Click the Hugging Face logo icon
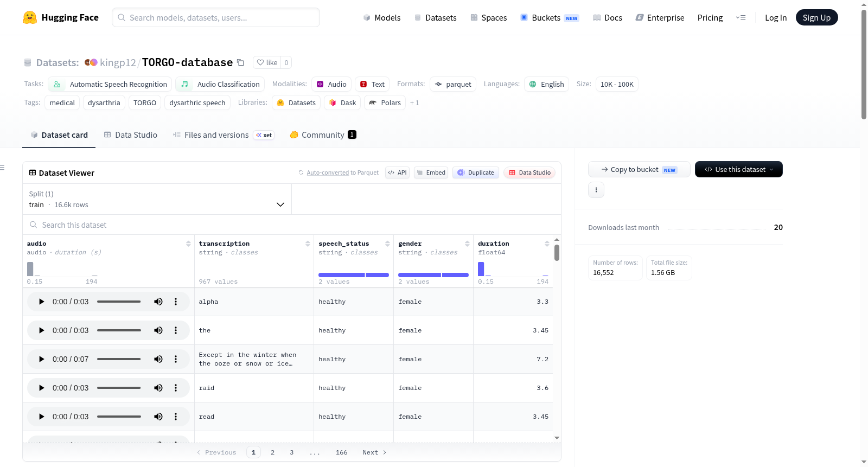Screen dimensions: 868x467 (30, 17)
